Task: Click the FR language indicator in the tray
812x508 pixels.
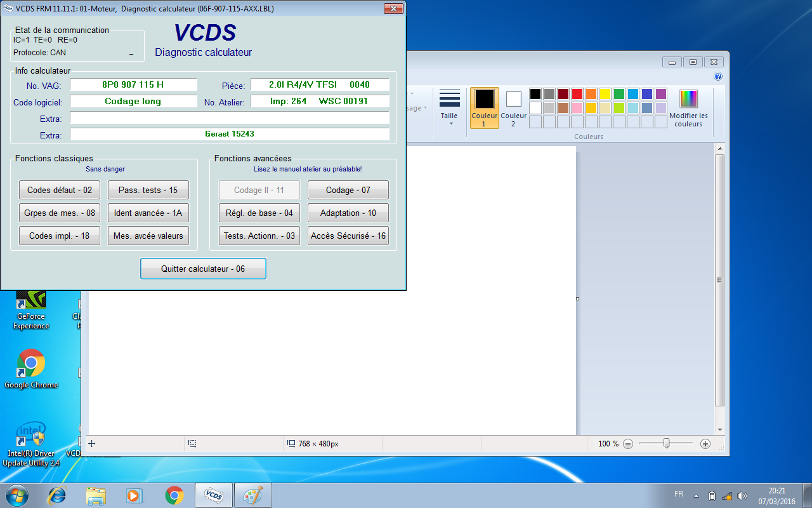Action: pos(679,494)
